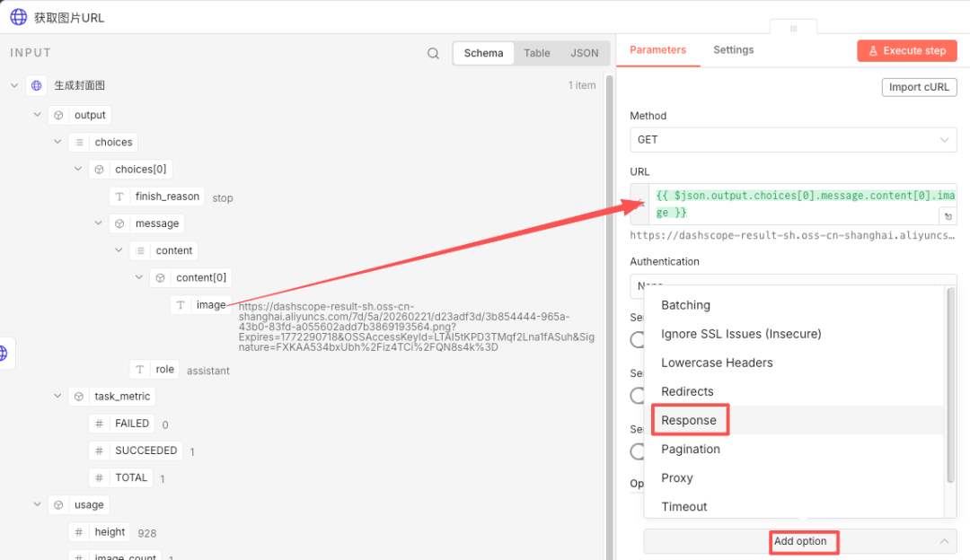Click the globe icon in the node title

tap(18, 17)
